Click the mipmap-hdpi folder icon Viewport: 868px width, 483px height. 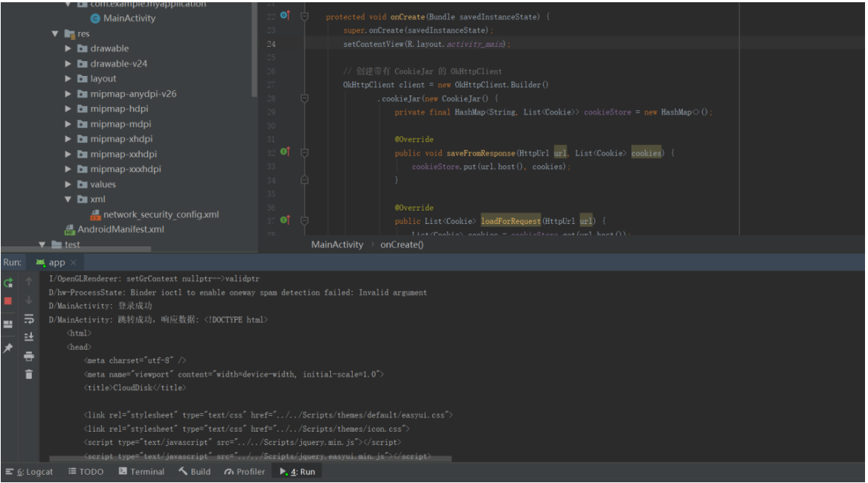coord(83,109)
